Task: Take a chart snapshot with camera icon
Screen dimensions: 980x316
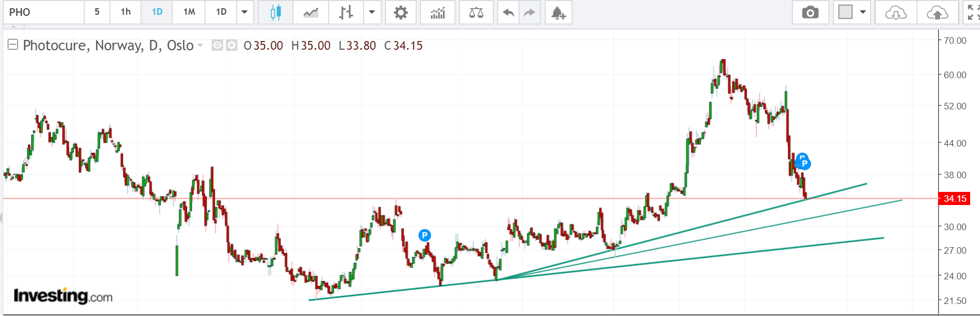Action: point(810,12)
